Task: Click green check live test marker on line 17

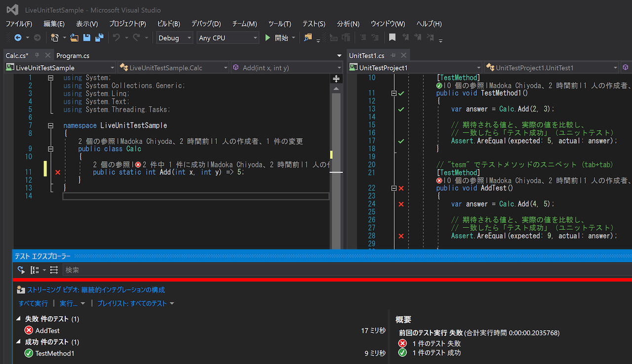Action: pos(401,141)
